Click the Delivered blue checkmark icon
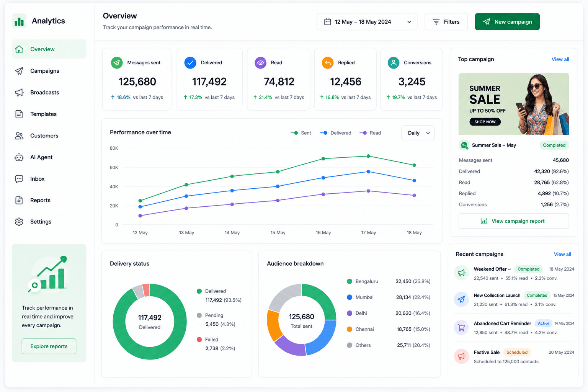The image size is (588, 392). click(x=190, y=62)
